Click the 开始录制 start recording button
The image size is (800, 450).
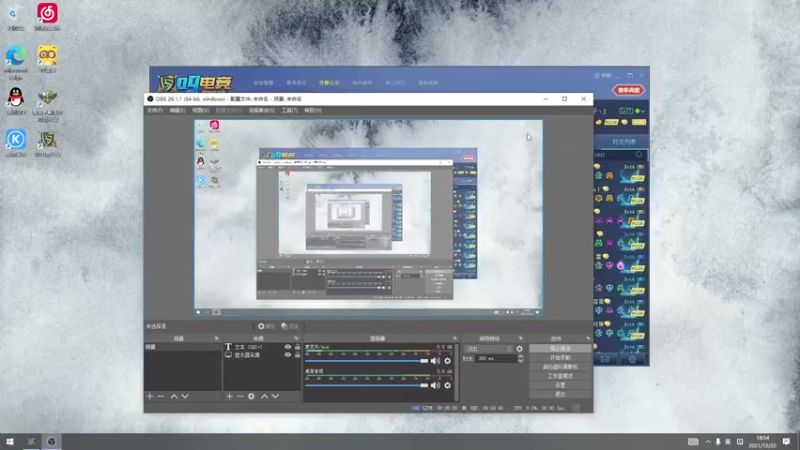pos(560,358)
